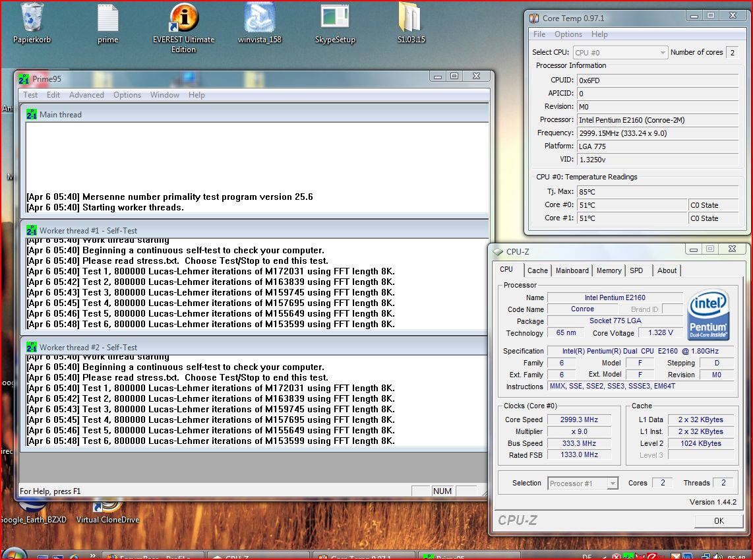Click the Worker thread #1 window icon

pyautogui.click(x=32, y=231)
